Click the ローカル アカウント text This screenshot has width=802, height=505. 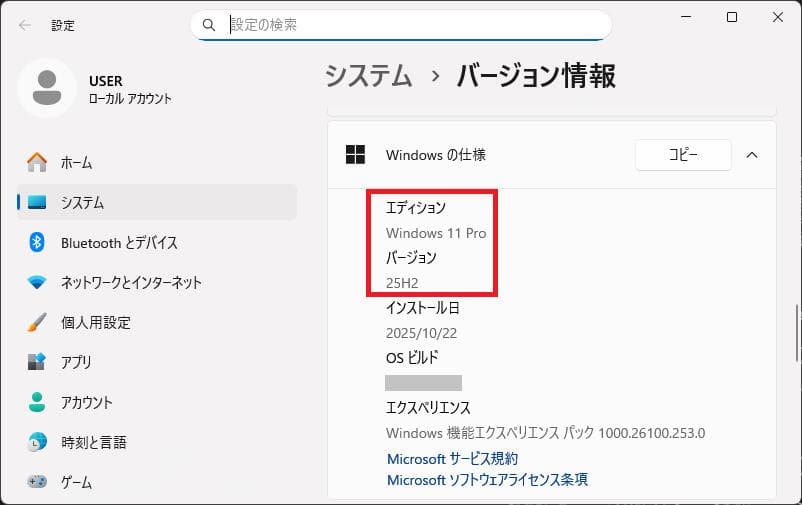point(130,98)
